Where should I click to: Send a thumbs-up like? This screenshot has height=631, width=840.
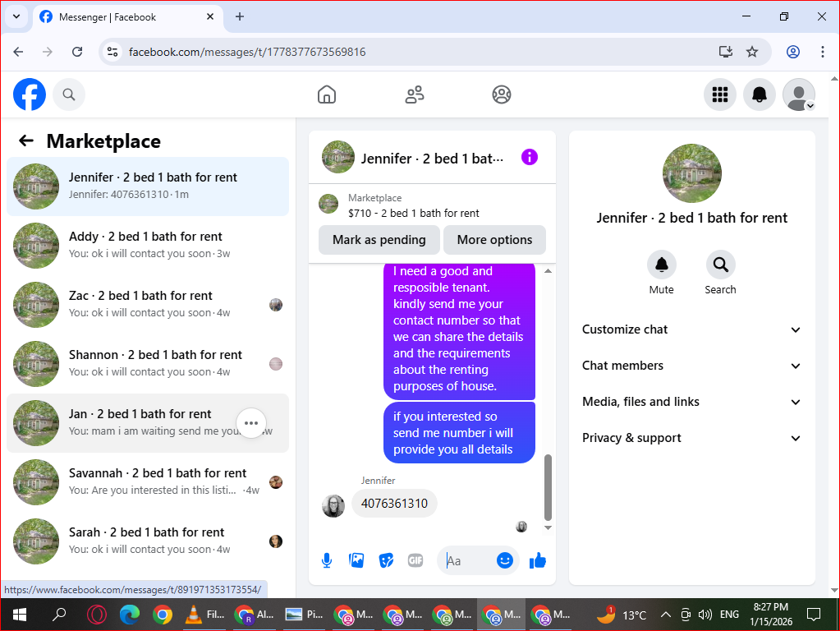537,561
